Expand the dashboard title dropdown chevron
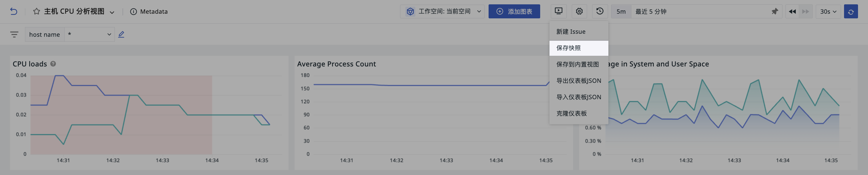Image resolution: width=868 pixels, height=175 pixels. (x=112, y=12)
